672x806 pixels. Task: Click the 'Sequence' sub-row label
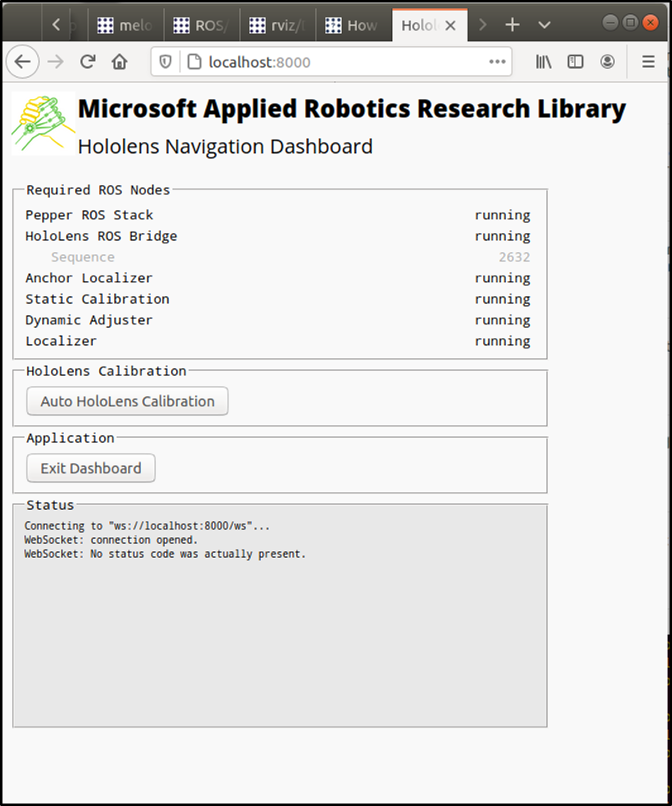[x=83, y=257]
